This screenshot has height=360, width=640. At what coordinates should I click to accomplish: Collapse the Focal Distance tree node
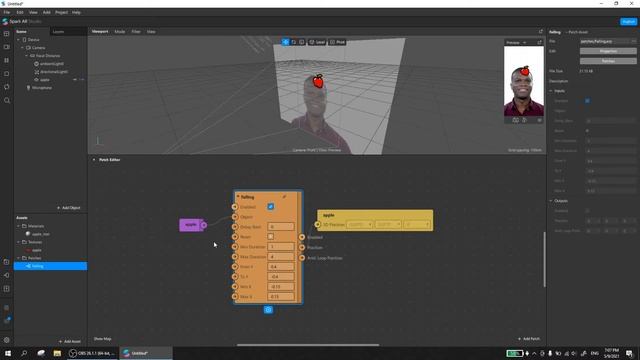coord(27,56)
